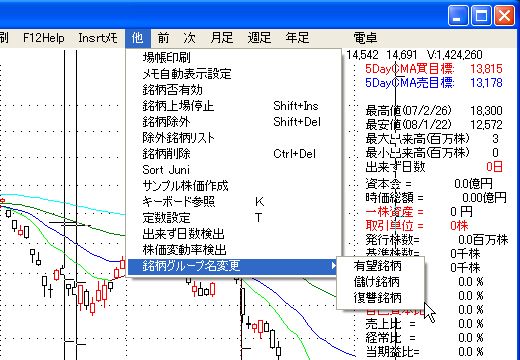Choose 有望銘柄 in the submenu

tap(380, 266)
